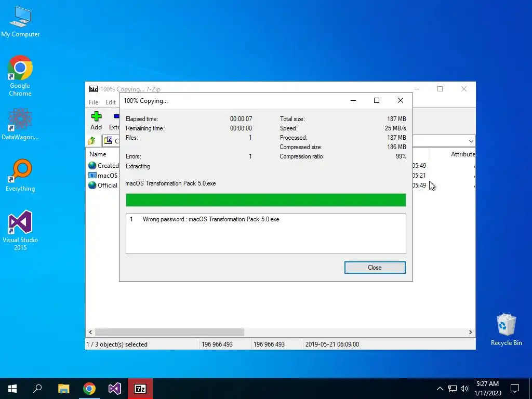This screenshot has height=399, width=532.
Task: Open the Edit menu in 7-Zip
Action: tap(111, 102)
